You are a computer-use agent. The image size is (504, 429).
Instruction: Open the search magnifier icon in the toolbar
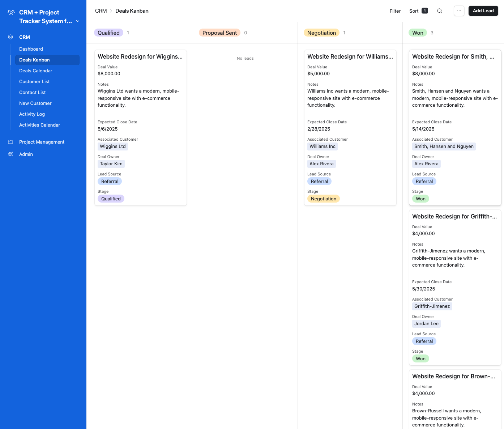[439, 11]
